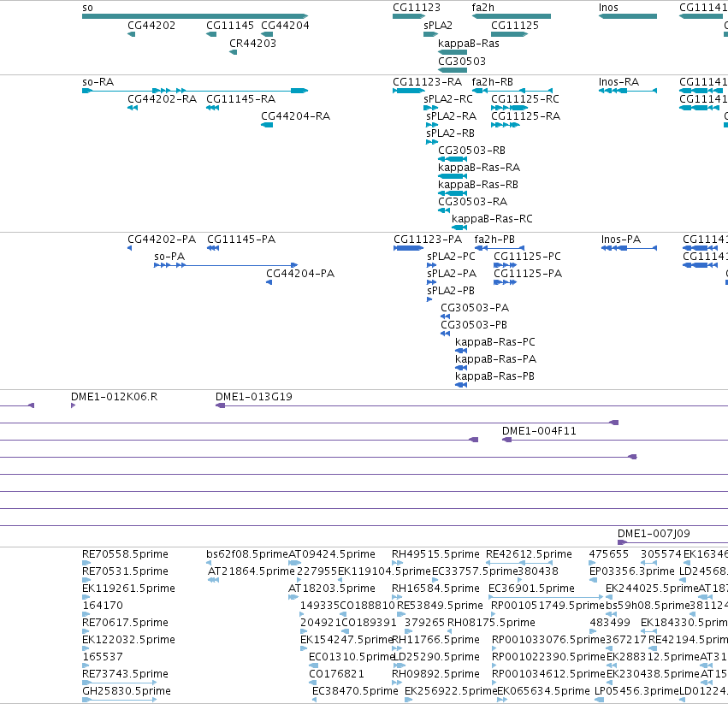Select the kappaB-Ras-PB protein label
728x704 pixels.
pyautogui.click(x=494, y=376)
